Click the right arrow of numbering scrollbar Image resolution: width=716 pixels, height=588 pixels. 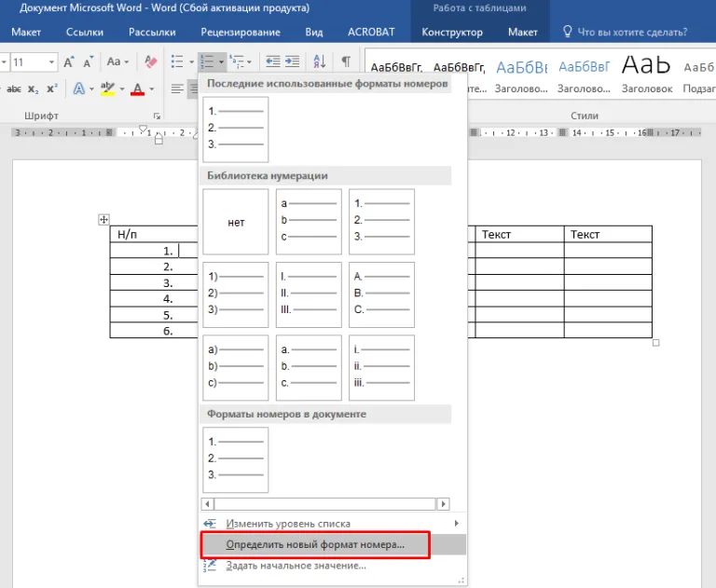pyautogui.click(x=443, y=504)
